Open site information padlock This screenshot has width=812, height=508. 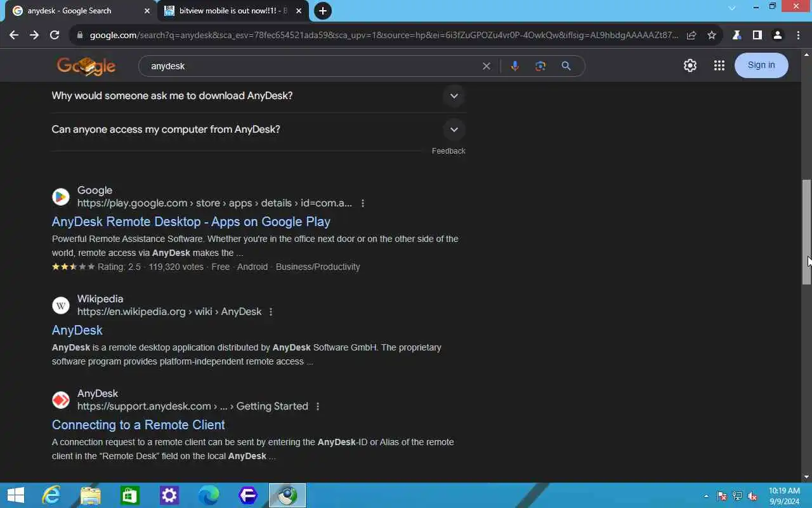click(79, 36)
